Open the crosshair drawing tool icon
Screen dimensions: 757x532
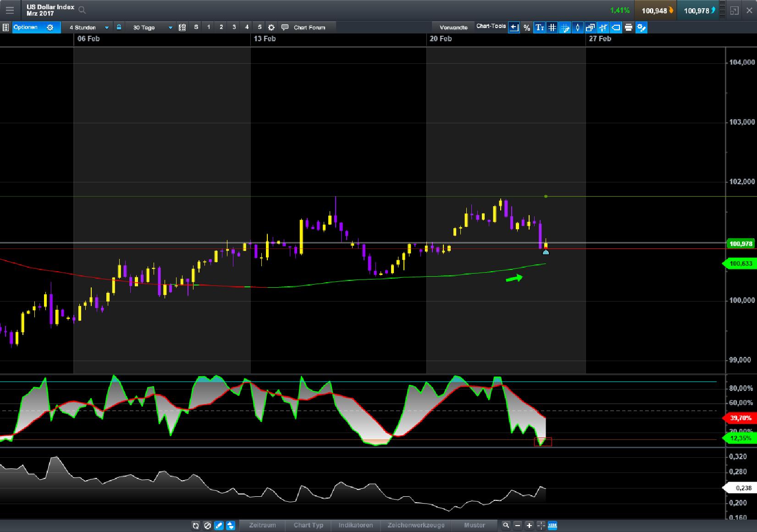pos(564,27)
